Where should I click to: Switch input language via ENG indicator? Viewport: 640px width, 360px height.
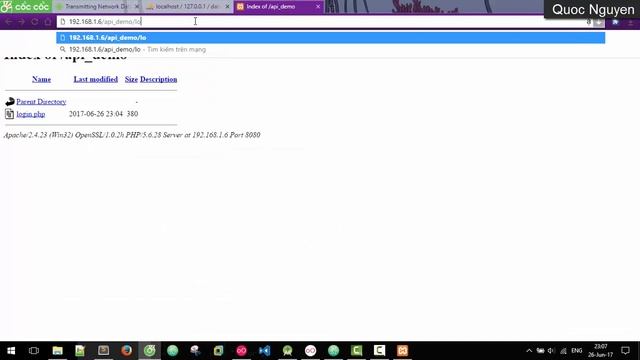click(x=577, y=351)
